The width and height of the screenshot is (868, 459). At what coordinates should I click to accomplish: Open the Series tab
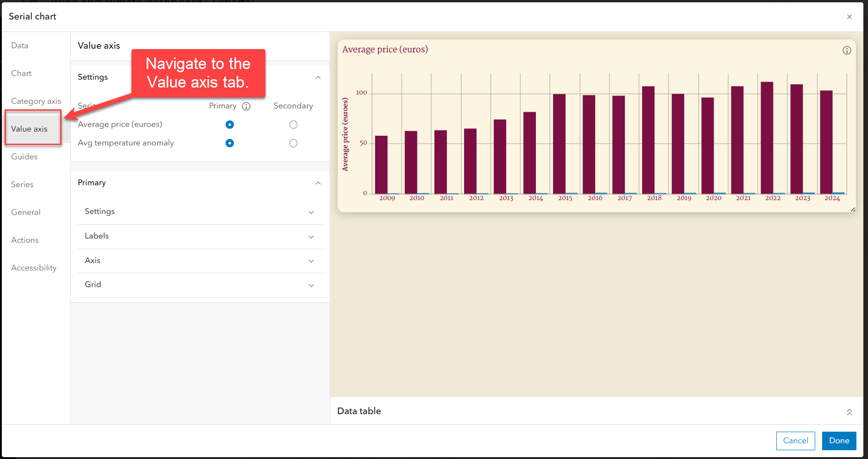(x=22, y=184)
